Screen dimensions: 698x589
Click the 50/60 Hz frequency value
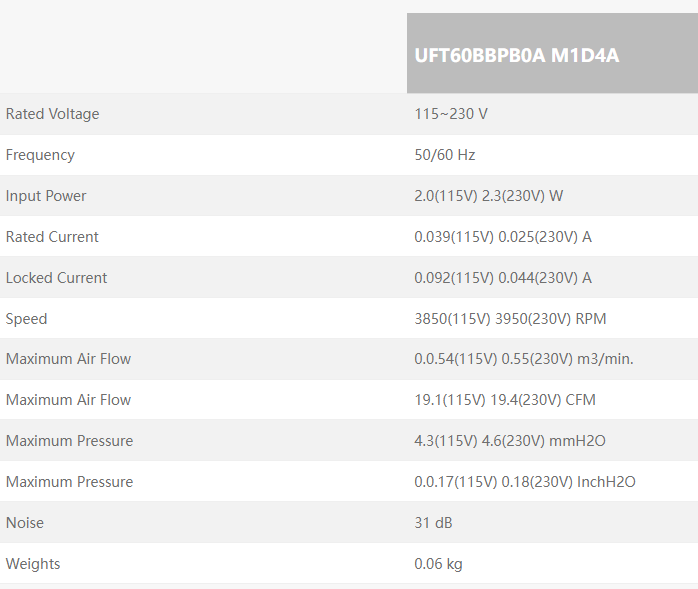445,155
